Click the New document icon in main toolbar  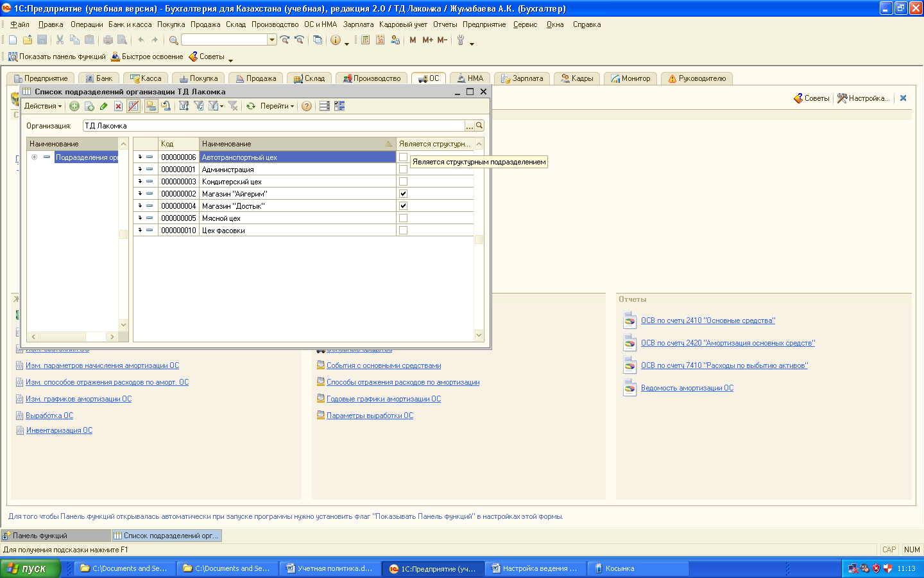pyautogui.click(x=13, y=40)
